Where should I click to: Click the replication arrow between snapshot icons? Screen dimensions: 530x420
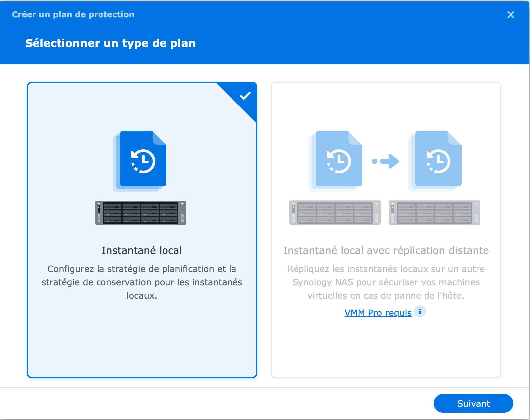tap(386, 161)
